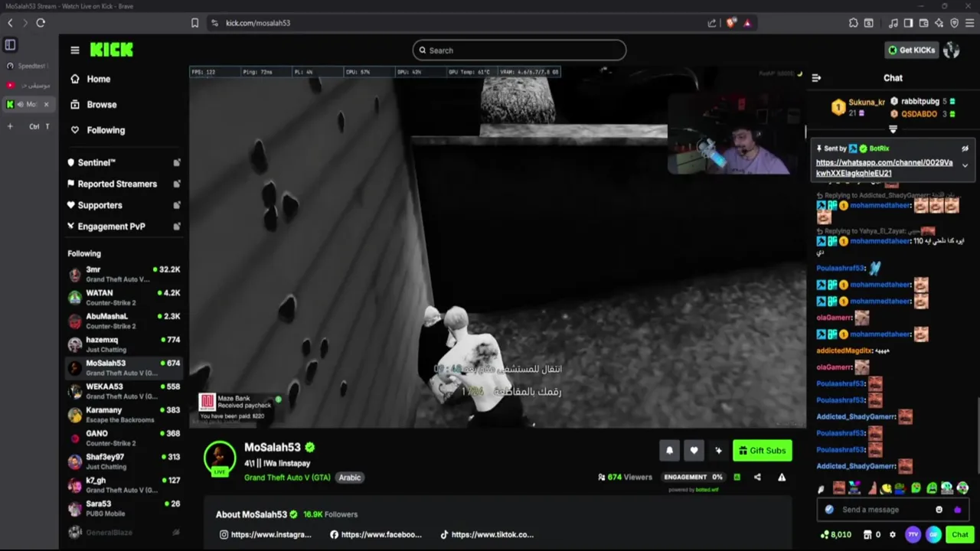980x551 pixels.
Task: Click the 8,010 channel points balance
Action: 835,535
